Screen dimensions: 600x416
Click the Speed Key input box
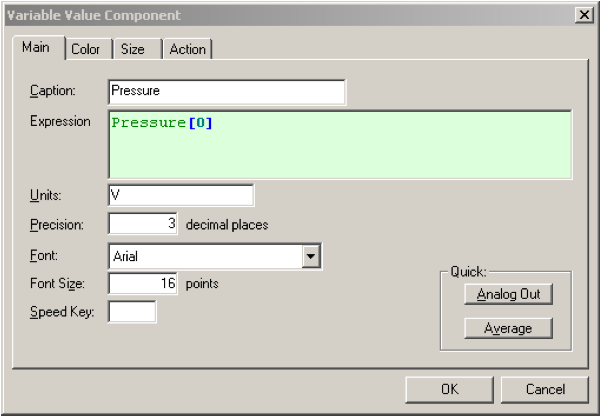pyautogui.click(x=131, y=312)
